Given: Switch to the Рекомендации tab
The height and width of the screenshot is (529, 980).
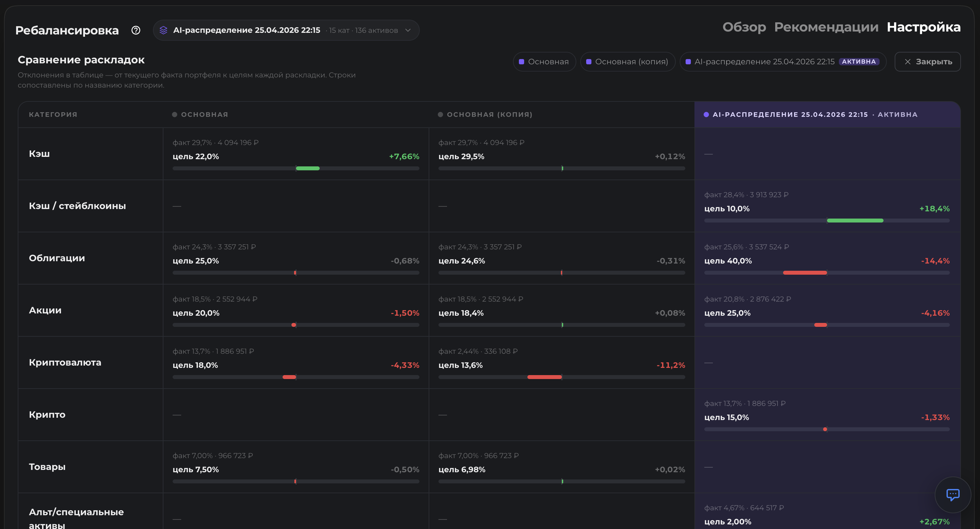Looking at the screenshot, I should coord(826,27).
